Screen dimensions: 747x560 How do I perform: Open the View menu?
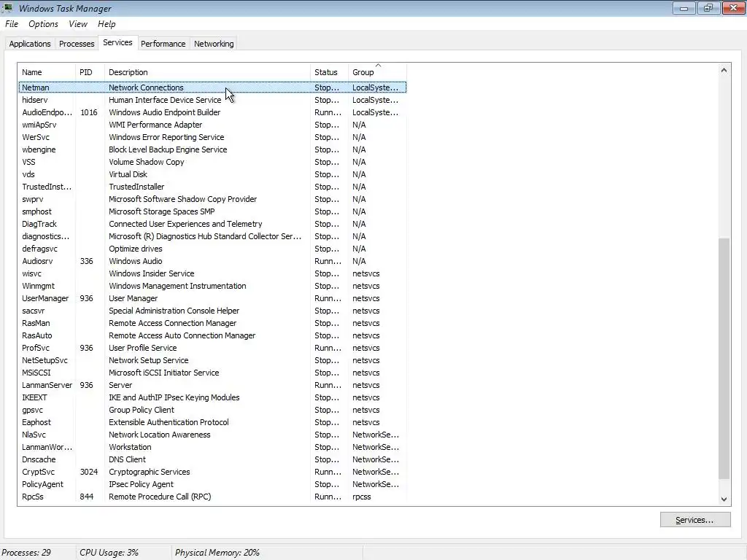click(77, 24)
